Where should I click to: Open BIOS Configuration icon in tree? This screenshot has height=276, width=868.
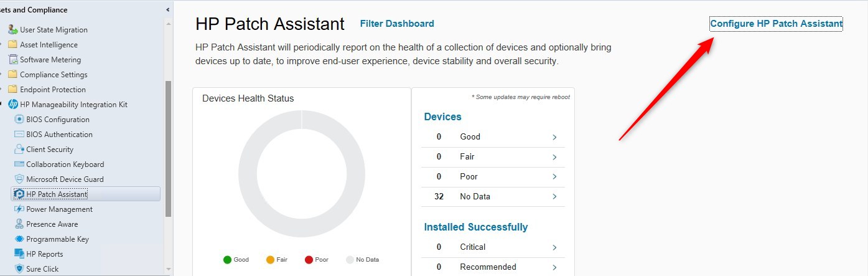tap(19, 120)
